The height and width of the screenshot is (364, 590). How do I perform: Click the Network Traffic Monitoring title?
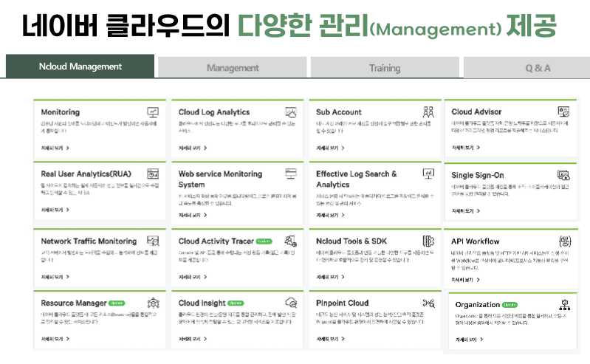click(89, 241)
